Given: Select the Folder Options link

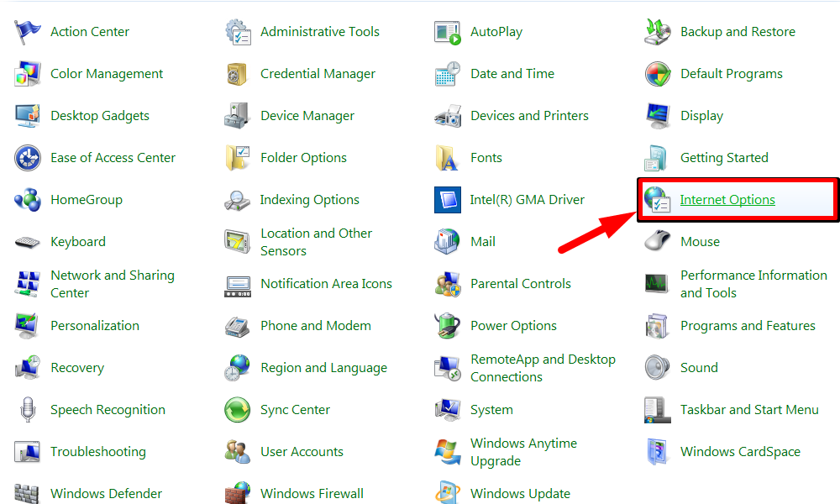Looking at the screenshot, I should pos(303,158).
